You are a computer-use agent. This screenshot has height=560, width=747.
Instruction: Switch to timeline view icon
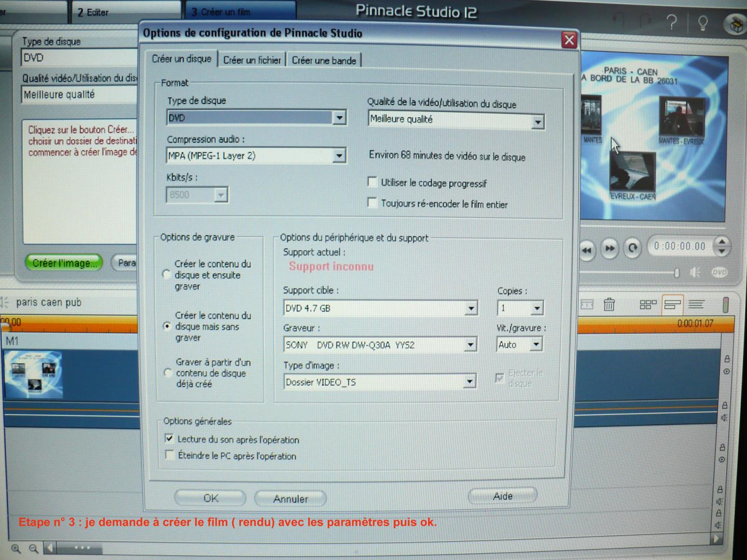[673, 304]
